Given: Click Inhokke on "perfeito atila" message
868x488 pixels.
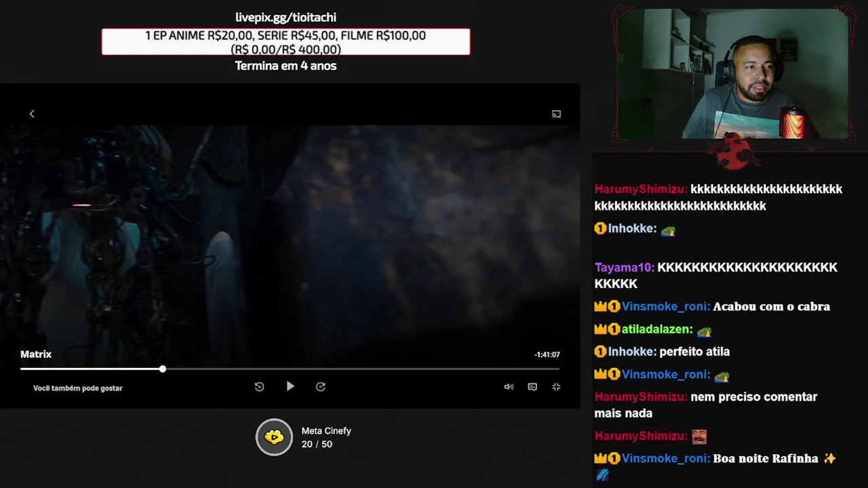Looking at the screenshot, I should point(631,352).
